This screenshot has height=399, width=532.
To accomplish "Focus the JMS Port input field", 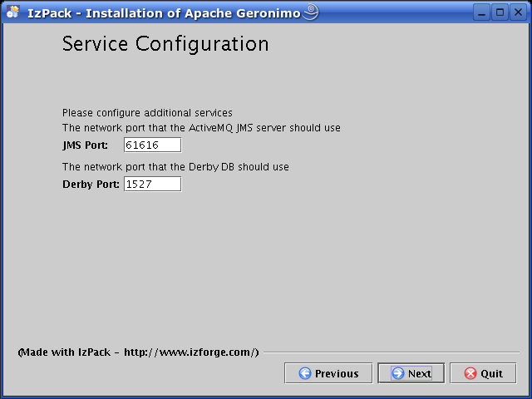I will 152,145.
